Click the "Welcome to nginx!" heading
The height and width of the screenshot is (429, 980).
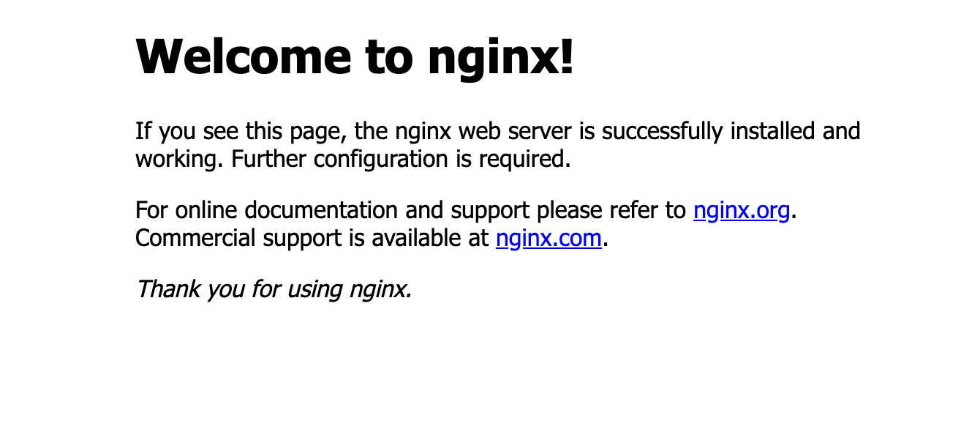pyautogui.click(x=355, y=56)
